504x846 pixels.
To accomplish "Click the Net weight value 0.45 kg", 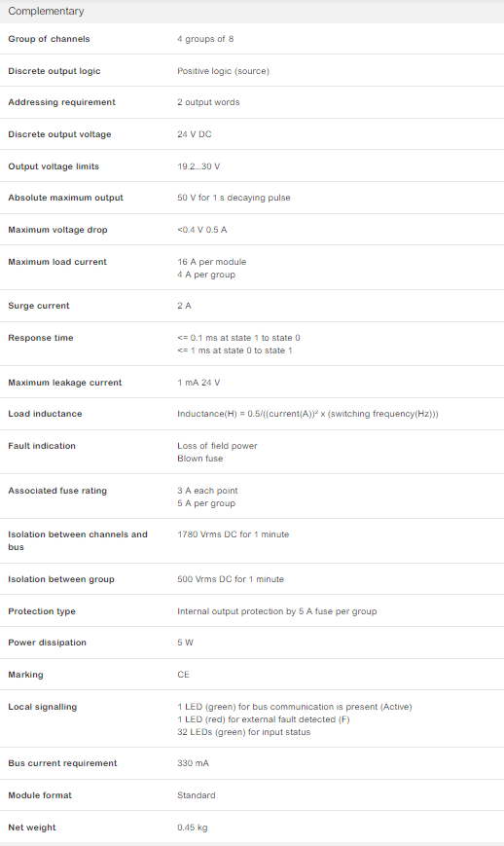I will pyautogui.click(x=193, y=828).
